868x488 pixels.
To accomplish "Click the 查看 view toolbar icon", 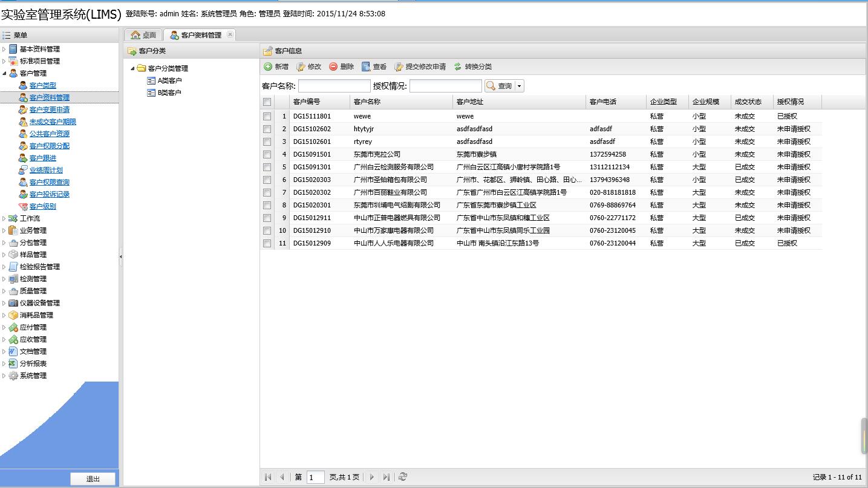I will [366, 67].
